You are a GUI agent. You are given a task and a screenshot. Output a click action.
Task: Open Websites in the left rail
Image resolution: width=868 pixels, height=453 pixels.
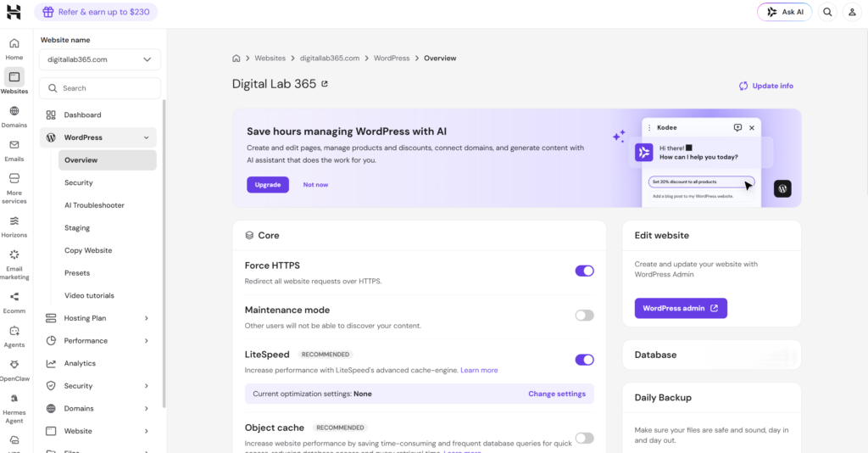tap(14, 82)
